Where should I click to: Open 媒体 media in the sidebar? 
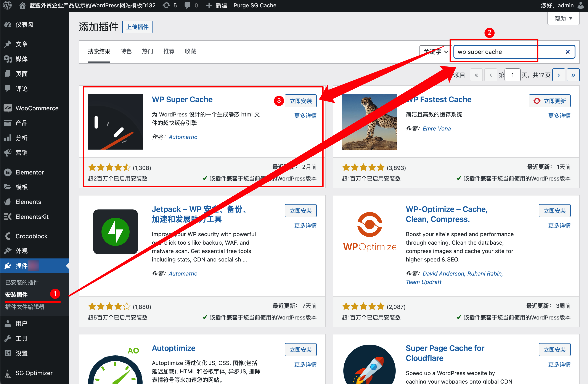point(35,59)
